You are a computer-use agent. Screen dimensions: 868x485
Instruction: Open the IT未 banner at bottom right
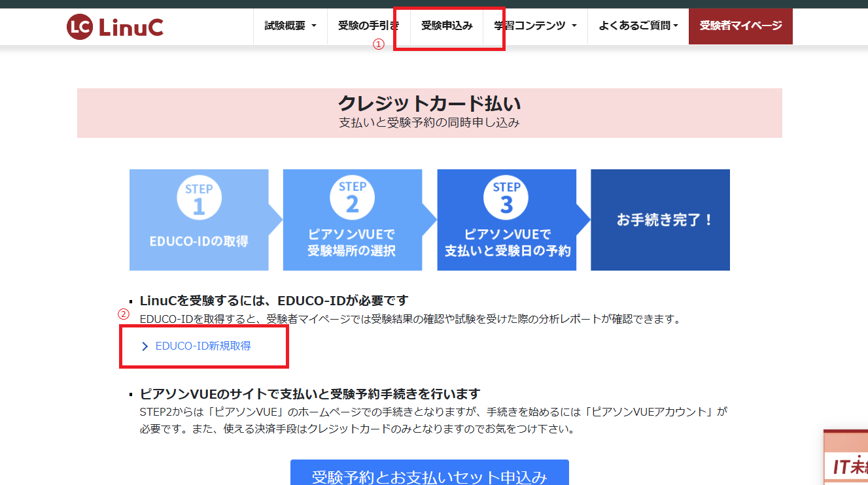[x=848, y=464]
